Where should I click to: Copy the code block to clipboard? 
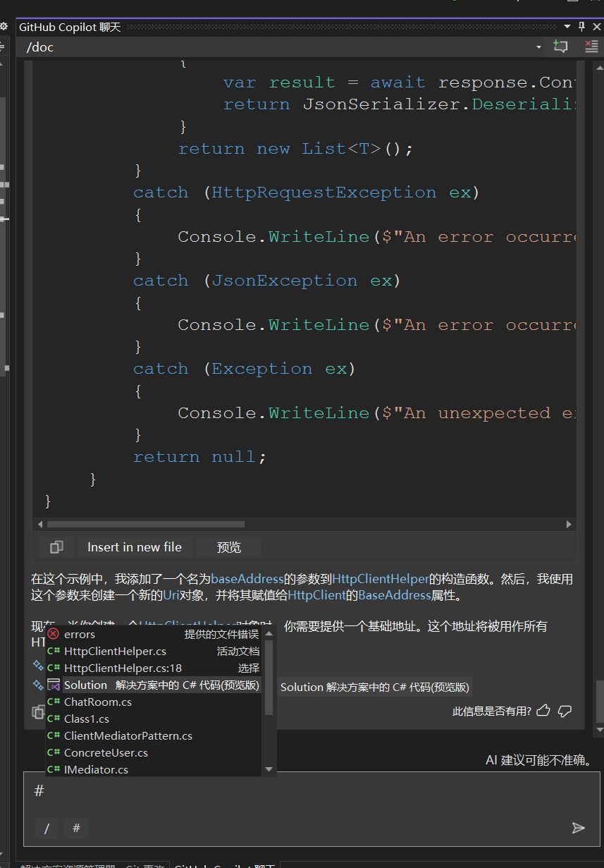56,547
